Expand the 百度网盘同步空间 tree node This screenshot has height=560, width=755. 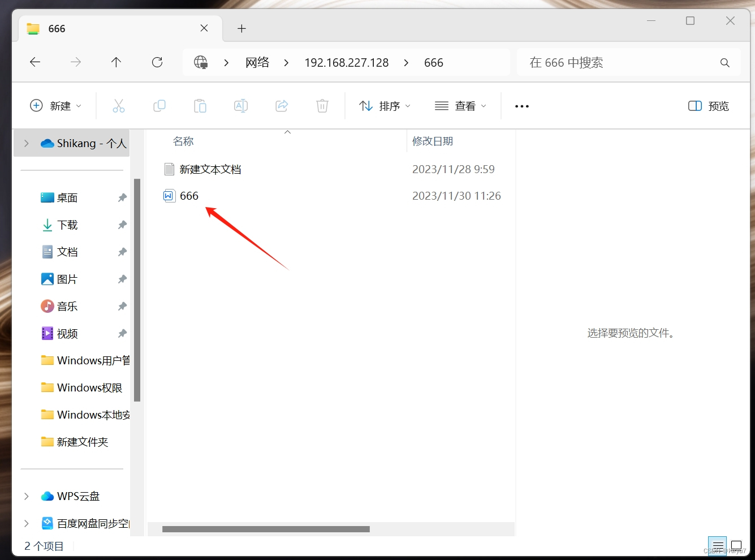(x=26, y=523)
